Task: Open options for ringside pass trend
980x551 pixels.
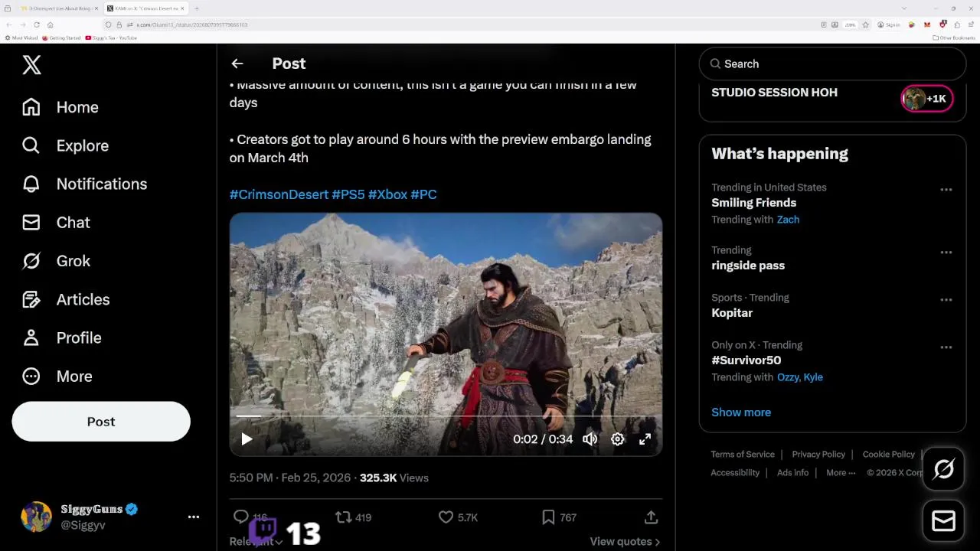Action: tap(946, 253)
